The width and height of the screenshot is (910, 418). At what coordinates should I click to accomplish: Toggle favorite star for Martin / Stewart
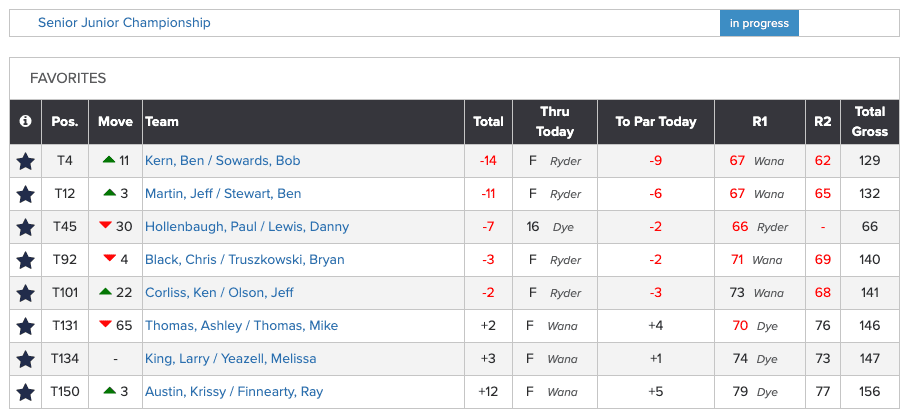[25, 194]
